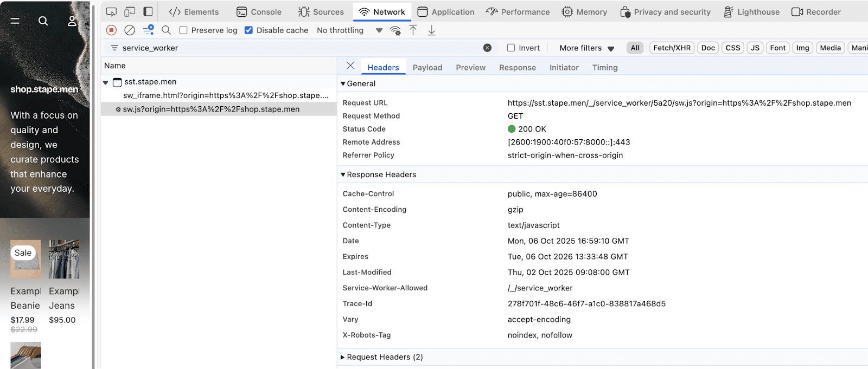Close the request details pane
The width and height of the screenshot is (868, 369).
pos(350,66)
